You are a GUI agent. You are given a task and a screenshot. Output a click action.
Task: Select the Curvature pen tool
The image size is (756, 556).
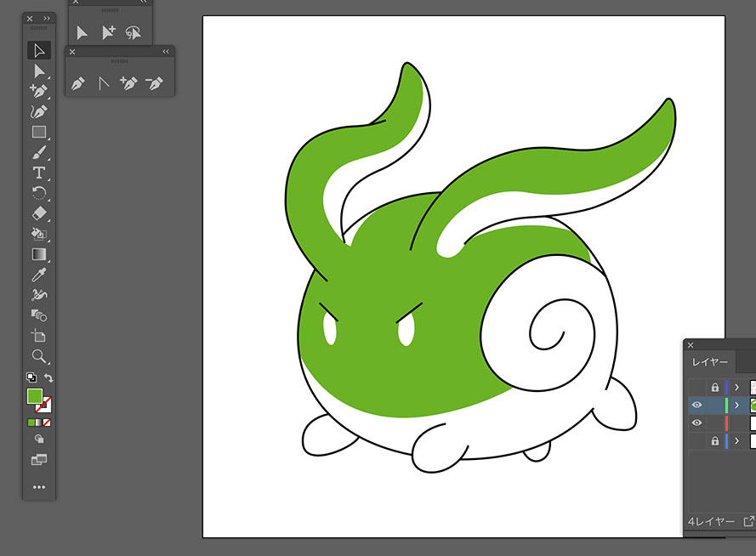coord(39,111)
